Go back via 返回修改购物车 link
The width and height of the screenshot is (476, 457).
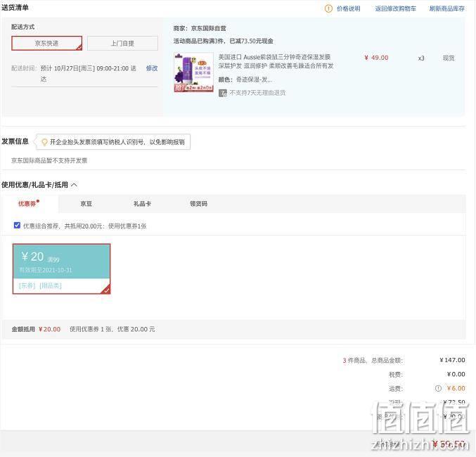[396, 8]
